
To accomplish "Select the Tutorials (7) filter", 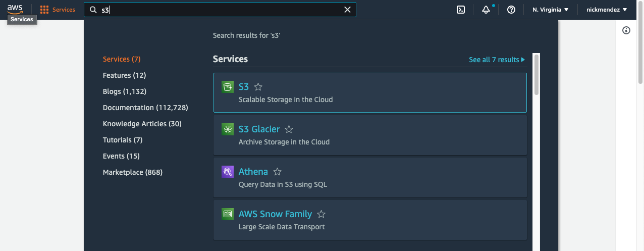I will pos(123,140).
